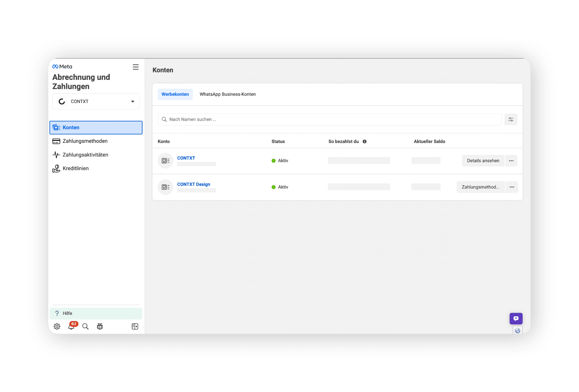This screenshot has width=579, height=392.
Task: Click Details ansehen for CONTXT
Action: (483, 161)
